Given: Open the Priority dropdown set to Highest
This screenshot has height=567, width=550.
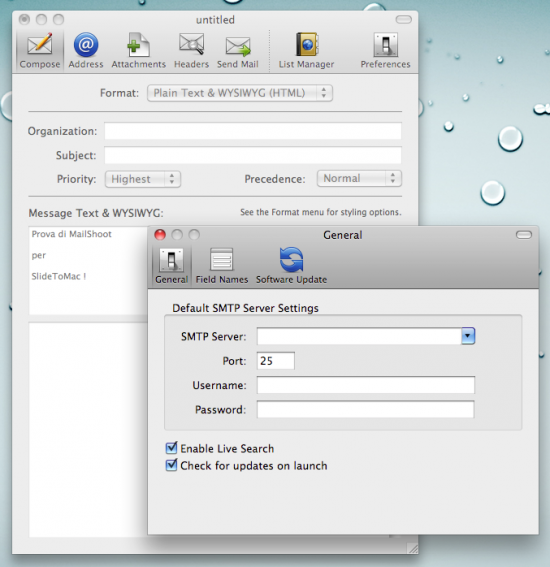Looking at the screenshot, I should coord(143,179).
